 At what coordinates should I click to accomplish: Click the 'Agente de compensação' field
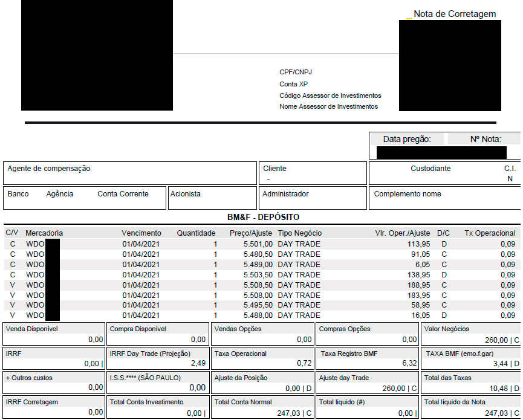pos(130,173)
